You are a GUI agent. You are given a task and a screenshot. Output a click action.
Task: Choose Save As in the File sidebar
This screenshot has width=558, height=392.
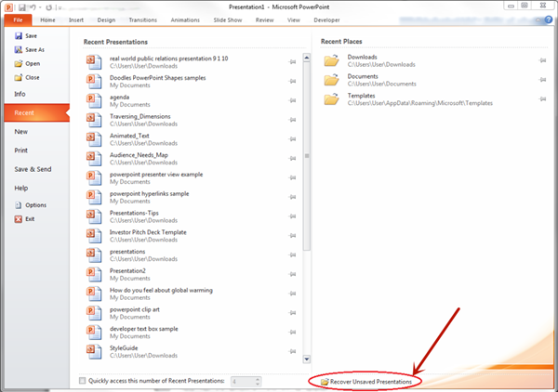point(30,50)
